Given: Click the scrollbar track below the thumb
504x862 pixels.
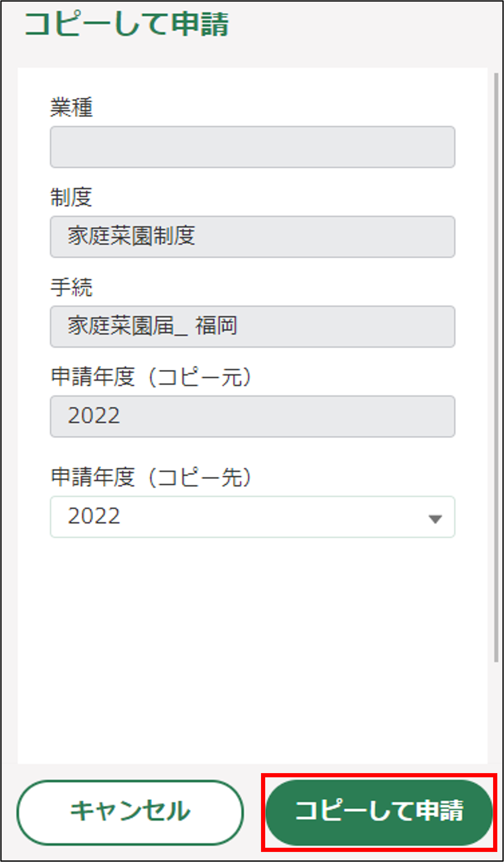Looking at the screenshot, I should click(496, 713).
